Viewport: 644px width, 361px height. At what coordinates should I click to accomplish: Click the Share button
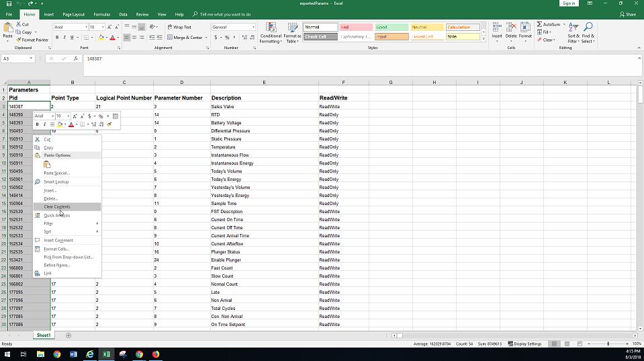click(x=627, y=14)
